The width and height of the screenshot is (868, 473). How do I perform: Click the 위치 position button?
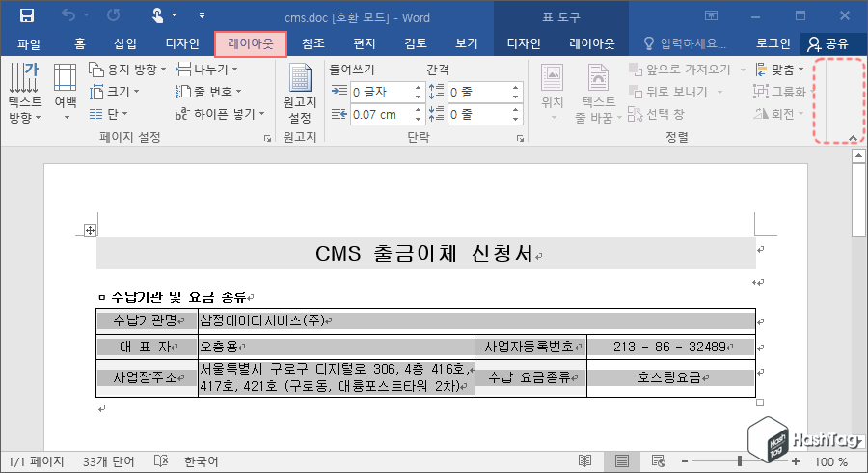(553, 93)
